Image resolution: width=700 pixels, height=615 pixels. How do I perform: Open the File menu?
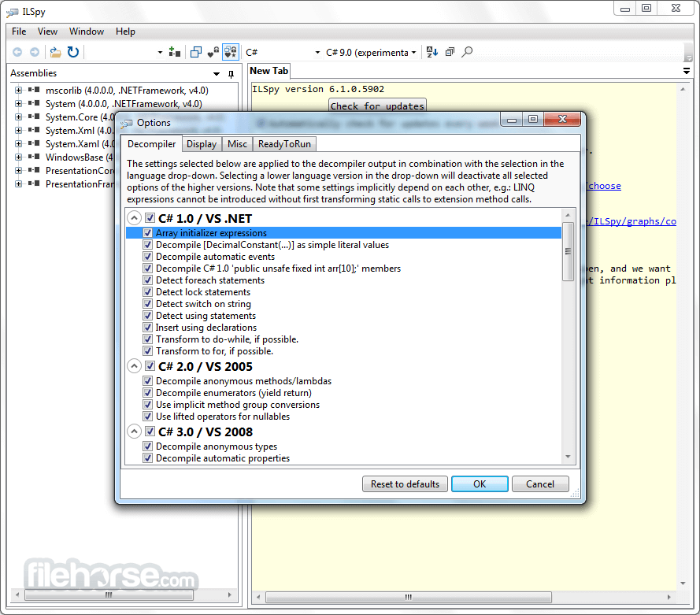coord(19,31)
